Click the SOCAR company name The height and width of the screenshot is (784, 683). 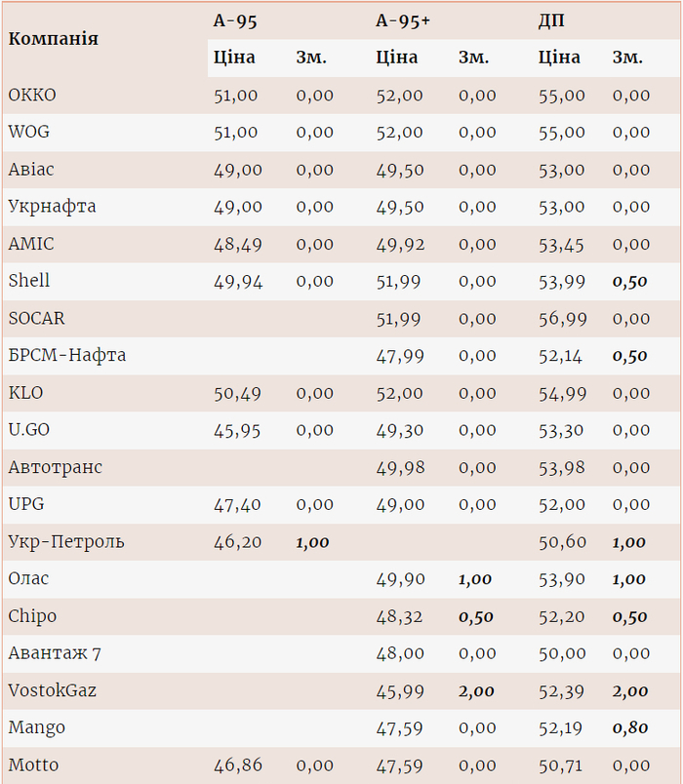(37, 319)
